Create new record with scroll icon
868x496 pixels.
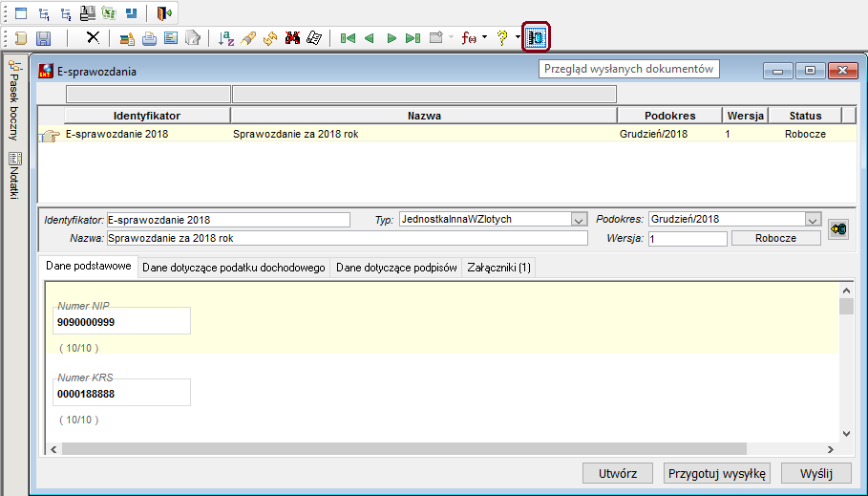[21, 38]
